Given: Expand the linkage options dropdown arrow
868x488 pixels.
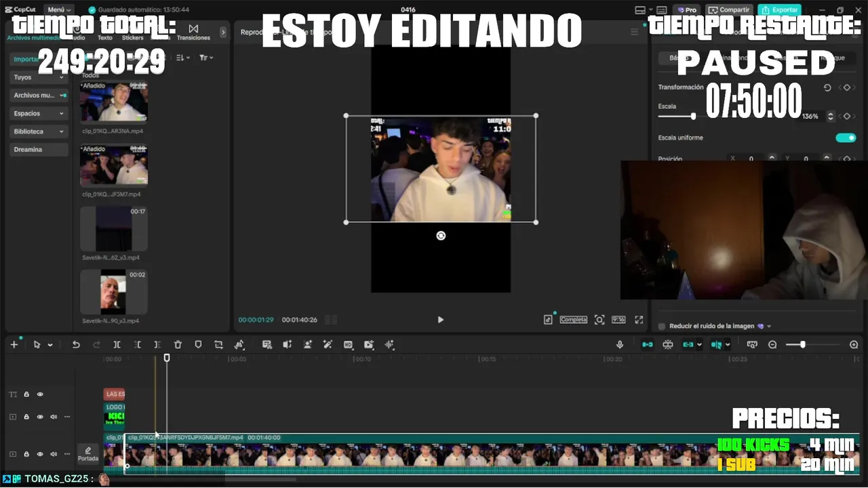Looking at the screenshot, I should click(x=699, y=345).
